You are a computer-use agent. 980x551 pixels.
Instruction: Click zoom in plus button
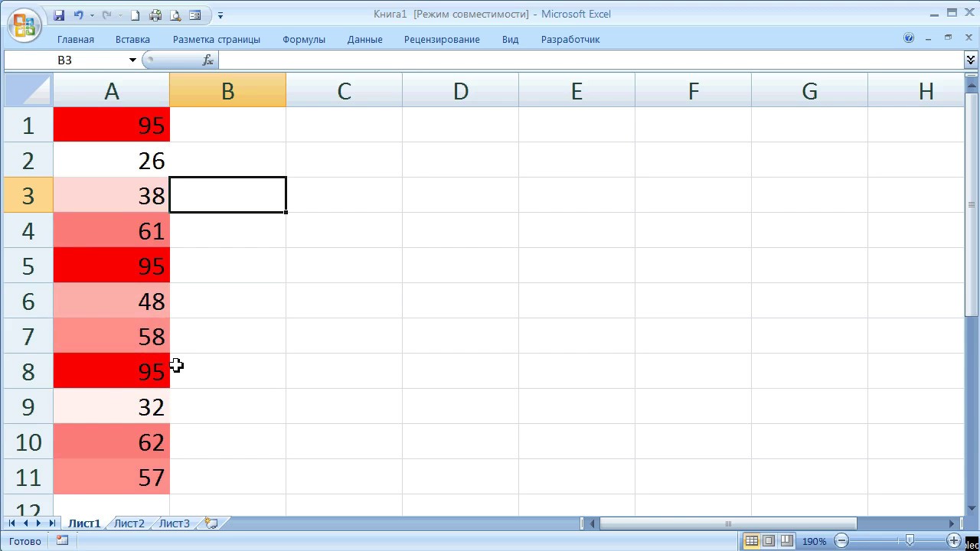(954, 541)
